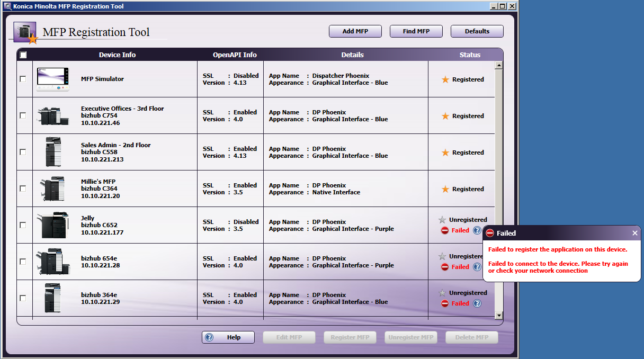Viewport: 644px width, 359px height.
Task: Click the orange star for Millie's MFP
Action: (x=445, y=189)
